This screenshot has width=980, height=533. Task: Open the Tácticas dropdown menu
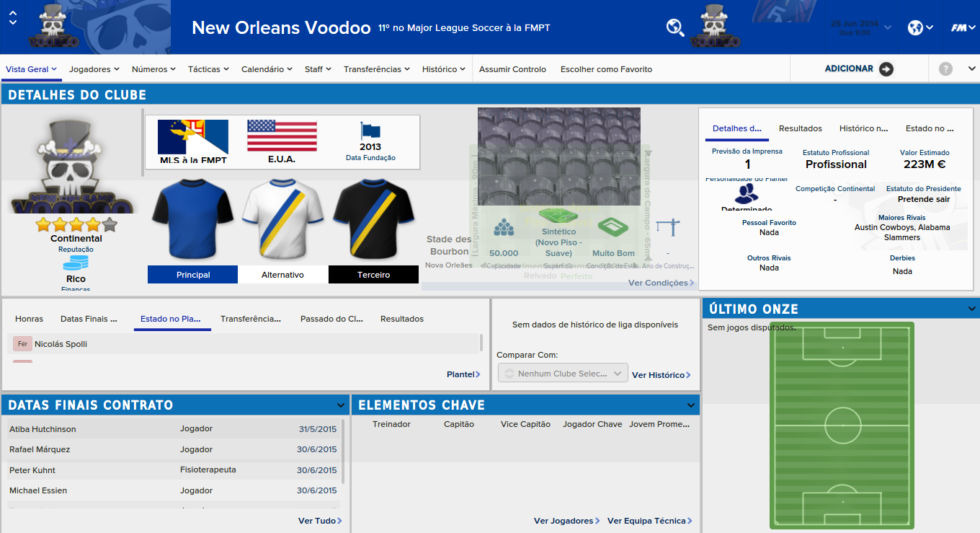(x=208, y=69)
